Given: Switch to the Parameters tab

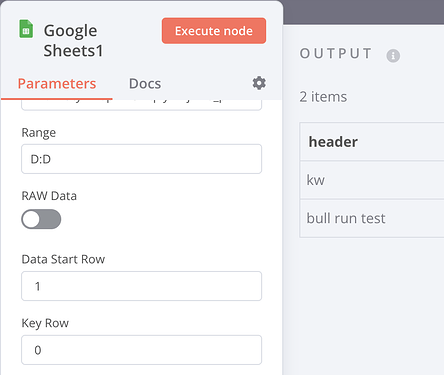Looking at the screenshot, I should pyautogui.click(x=57, y=84).
